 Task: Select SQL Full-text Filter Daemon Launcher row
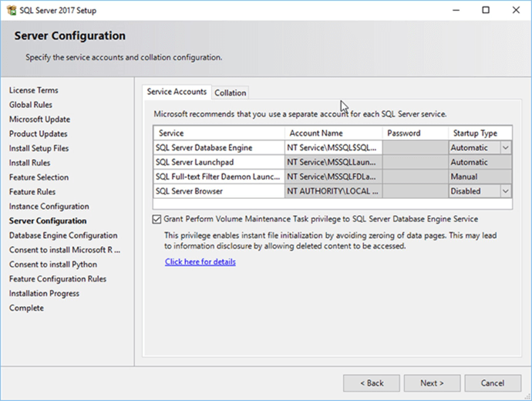pos(218,177)
